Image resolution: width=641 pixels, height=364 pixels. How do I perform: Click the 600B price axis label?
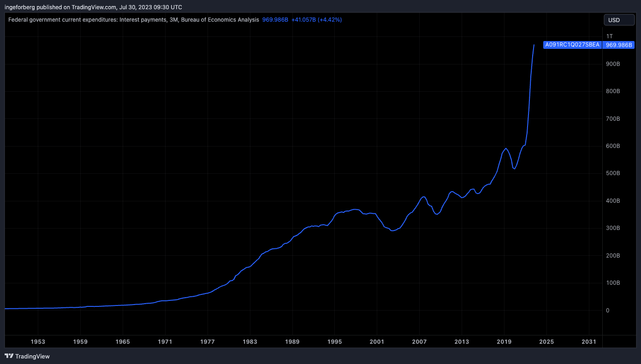coord(613,146)
